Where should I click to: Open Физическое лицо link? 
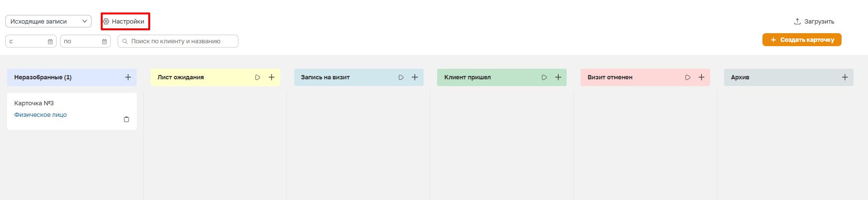[40, 115]
